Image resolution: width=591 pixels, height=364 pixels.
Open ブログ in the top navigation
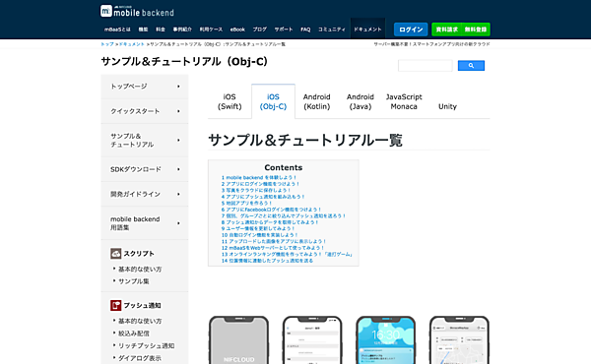[260, 30]
